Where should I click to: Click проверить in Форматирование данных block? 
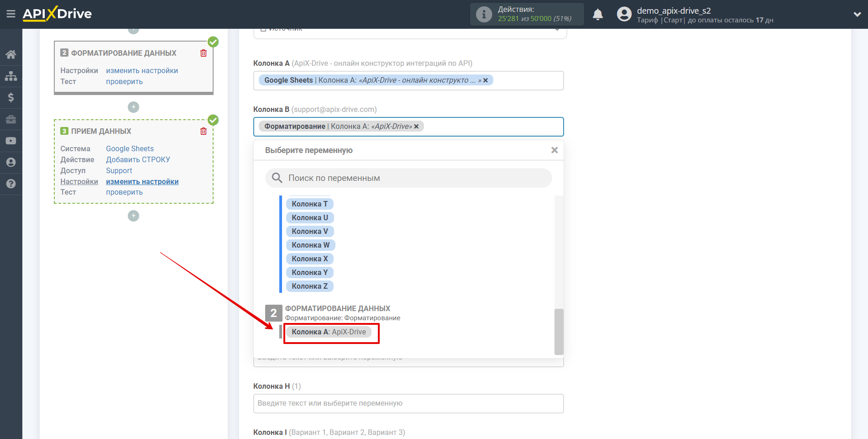[124, 81]
